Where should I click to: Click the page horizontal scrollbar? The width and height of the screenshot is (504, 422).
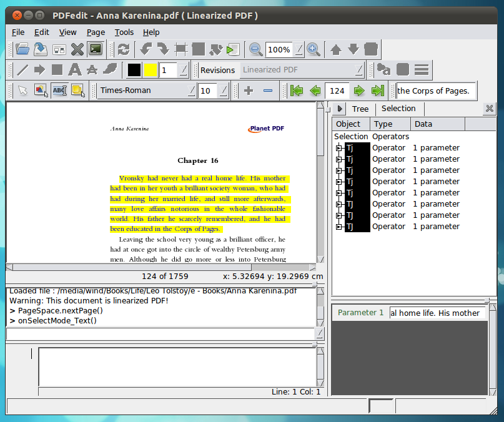point(161,267)
